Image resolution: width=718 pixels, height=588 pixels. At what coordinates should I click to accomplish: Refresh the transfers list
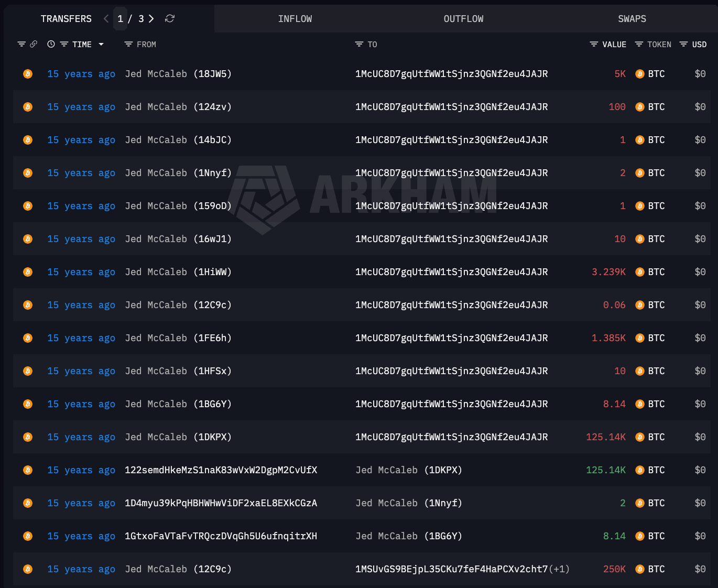tap(169, 19)
